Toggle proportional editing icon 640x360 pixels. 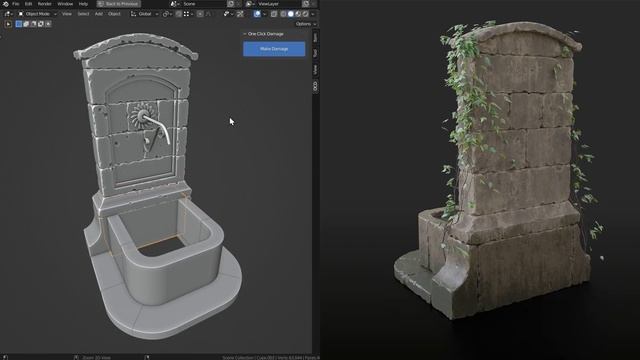click(200, 14)
